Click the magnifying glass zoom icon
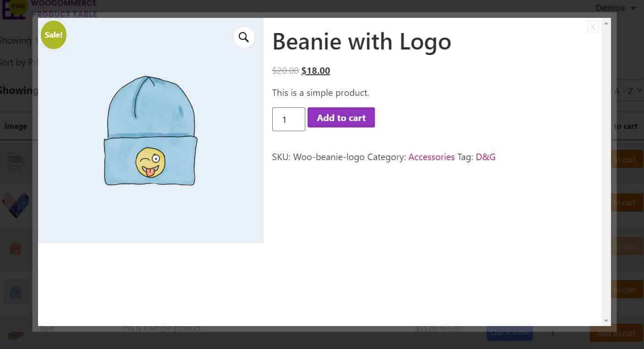The height and width of the screenshot is (349, 644). 243,37
